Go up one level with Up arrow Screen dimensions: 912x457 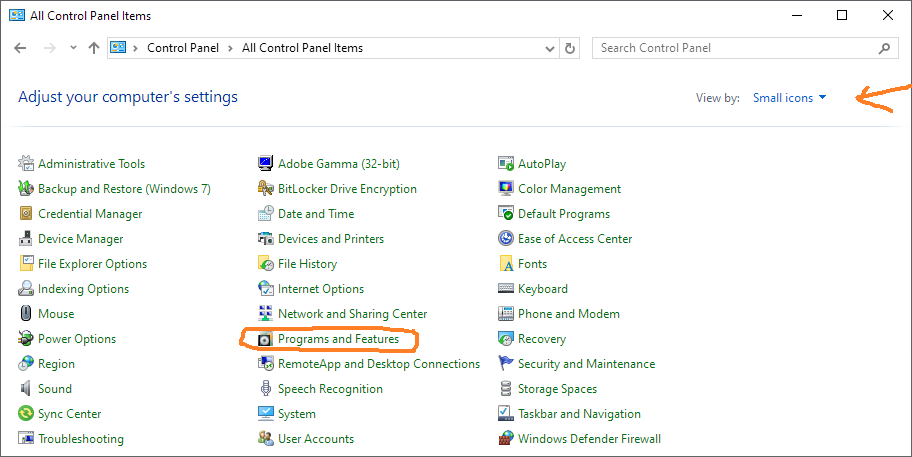pos(94,48)
